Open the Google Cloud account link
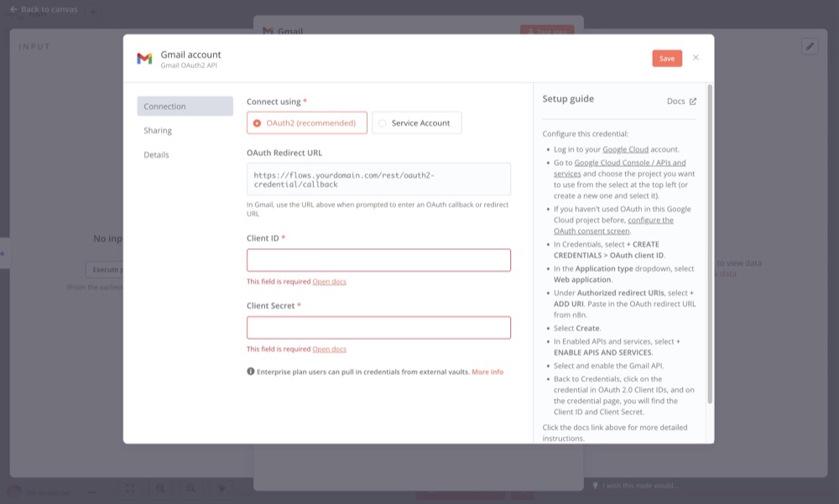 point(626,149)
